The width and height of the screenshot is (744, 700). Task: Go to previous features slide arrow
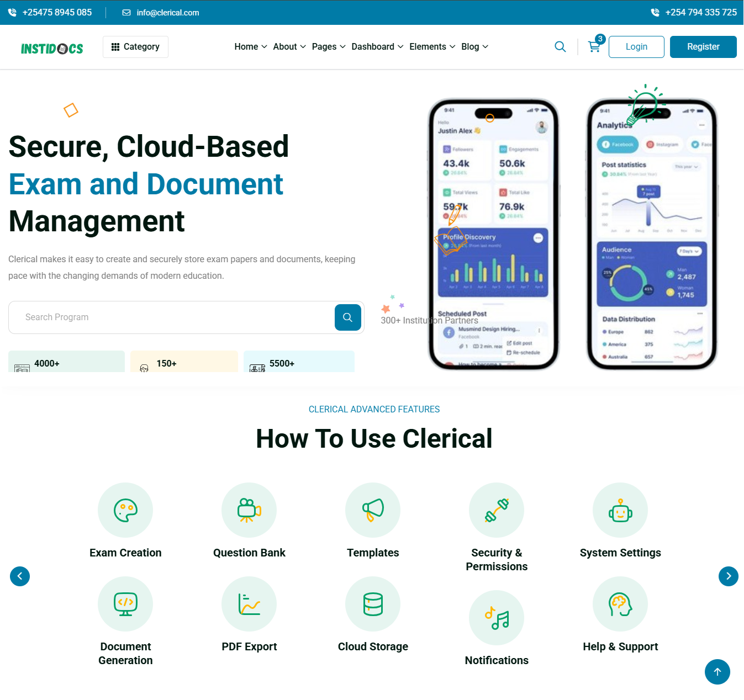pos(20,576)
